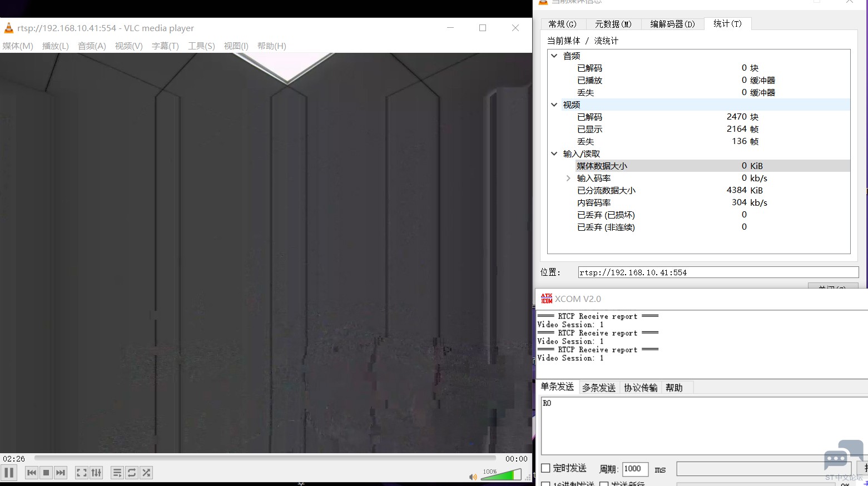Open extended settings equalizer icon
Screen dimensions: 868x486
(96, 473)
